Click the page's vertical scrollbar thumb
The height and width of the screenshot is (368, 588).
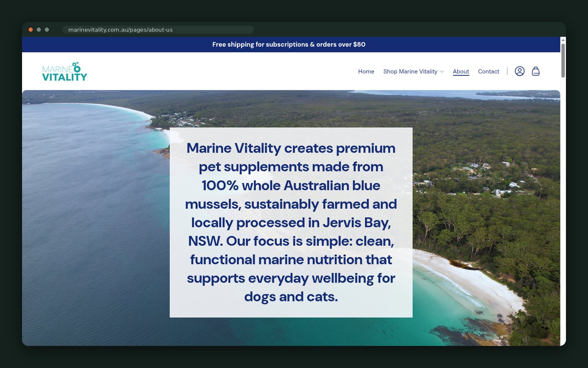click(x=563, y=61)
